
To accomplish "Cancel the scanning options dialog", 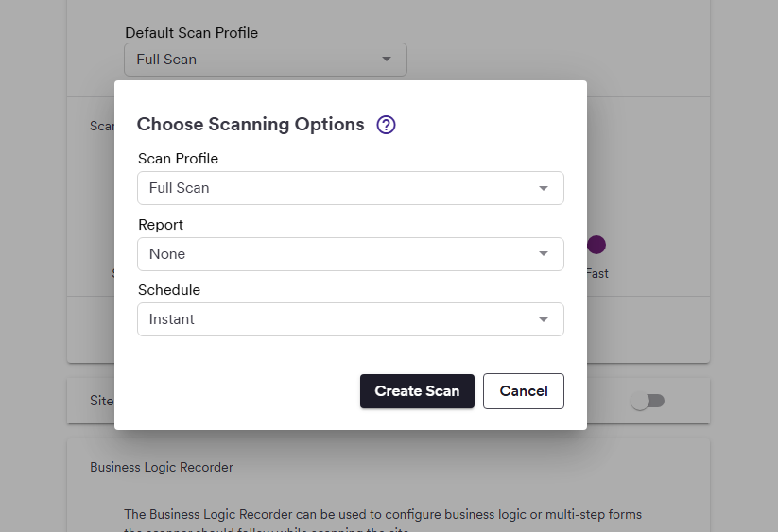I will (x=523, y=391).
